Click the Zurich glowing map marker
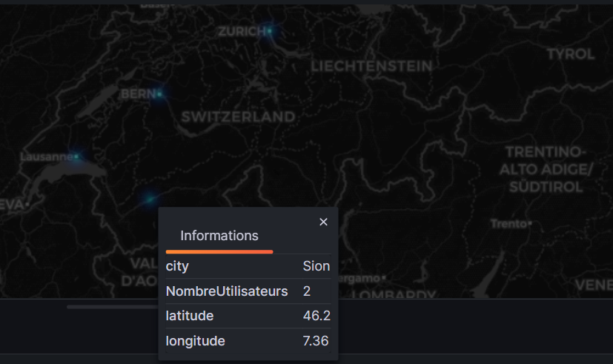The width and height of the screenshot is (613, 364). click(x=270, y=31)
